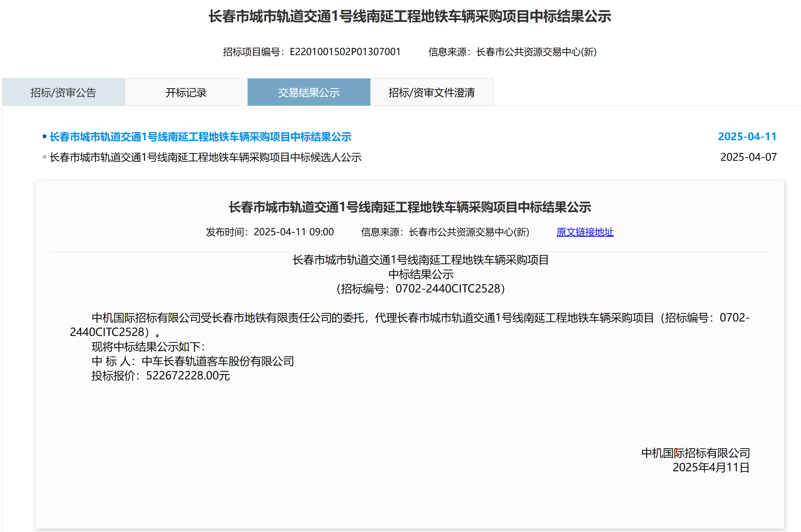Click 发布时间 2025-04-11 09:00 text
The width and height of the screenshot is (801, 532).
coord(270,232)
